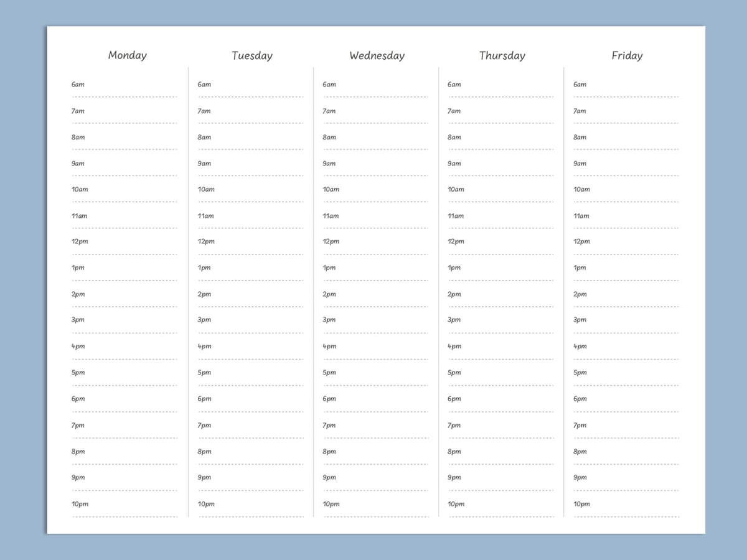This screenshot has height=560, width=747.
Task: Select the 1pm entry line in Tuesday
Action: coord(248,280)
